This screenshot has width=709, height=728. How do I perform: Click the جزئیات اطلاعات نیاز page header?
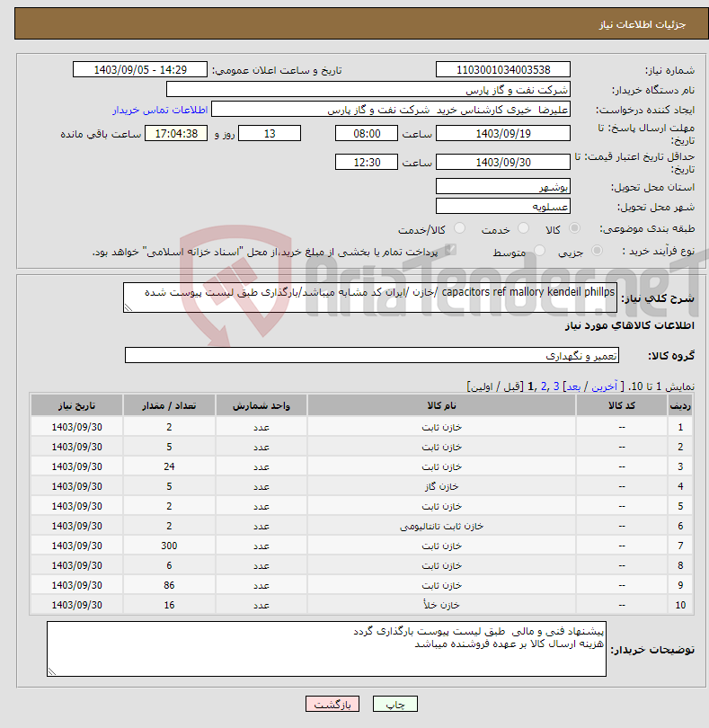coord(643,24)
